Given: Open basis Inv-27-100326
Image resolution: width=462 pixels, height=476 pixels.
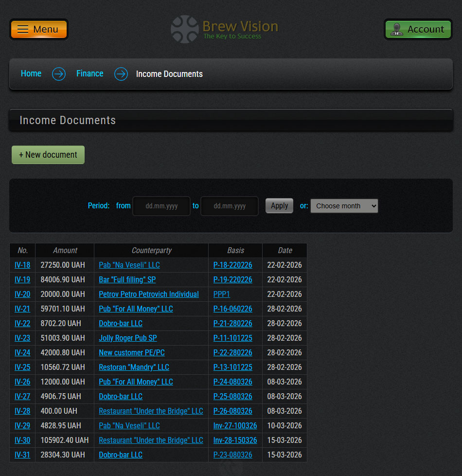Looking at the screenshot, I should click(x=235, y=426).
